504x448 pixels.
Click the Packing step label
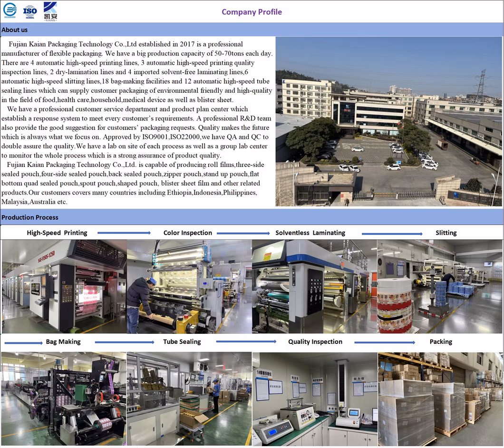pyautogui.click(x=441, y=342)
